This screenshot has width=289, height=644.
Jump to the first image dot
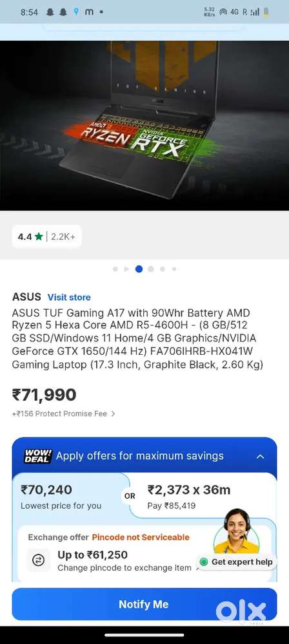(x=115, y=269)
